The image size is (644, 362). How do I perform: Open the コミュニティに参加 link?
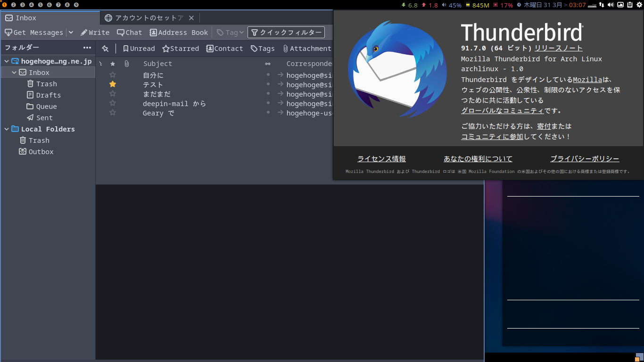tap(492, 137)
